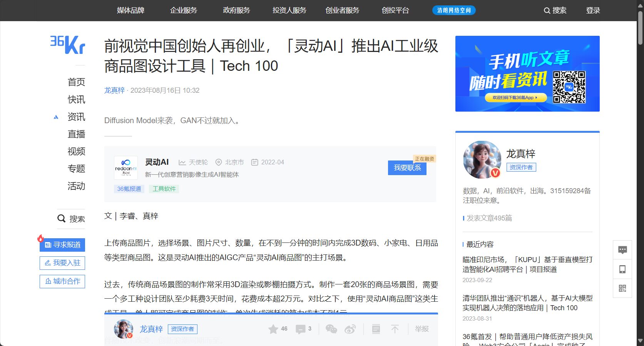Click 举报 to report the article
Screen dimensions: 644x346
point(422,329)
